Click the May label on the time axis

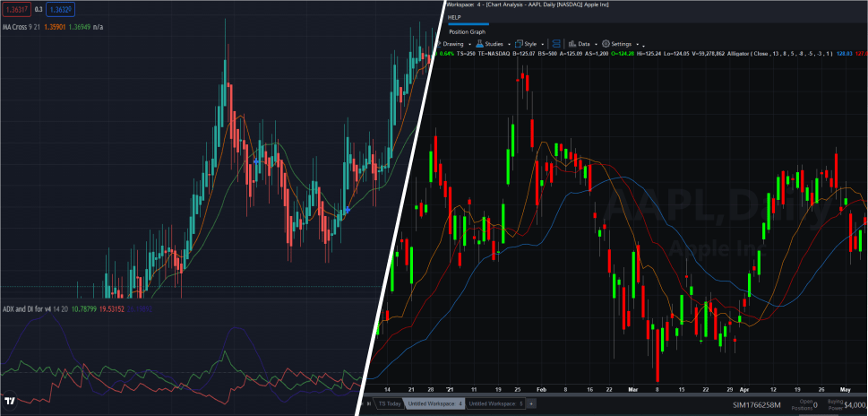click(844, 389)
